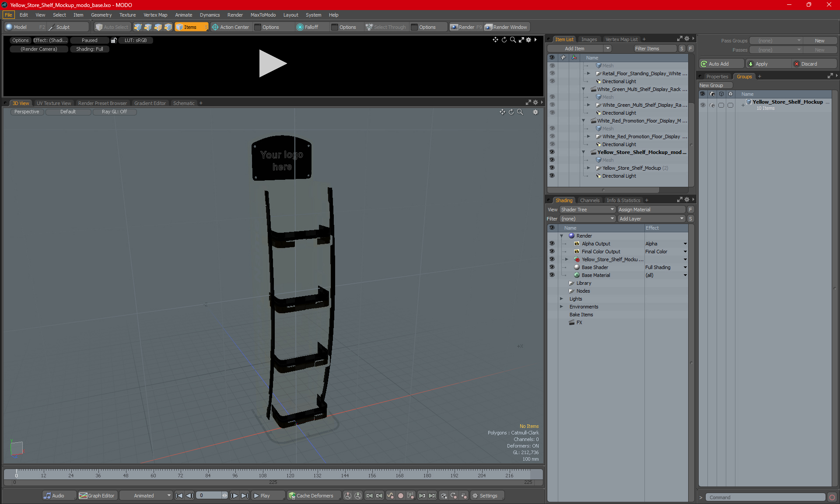Collapse the Render node in Shader Tree
This screenshot has height=504, width=840.
pyautogui.click(x=561, y=236)
